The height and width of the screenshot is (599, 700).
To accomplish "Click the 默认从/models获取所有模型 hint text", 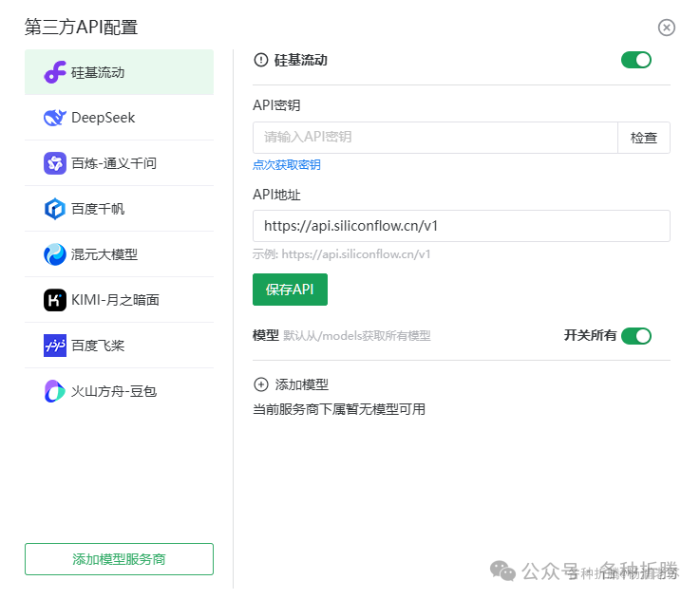I will 357,336.
